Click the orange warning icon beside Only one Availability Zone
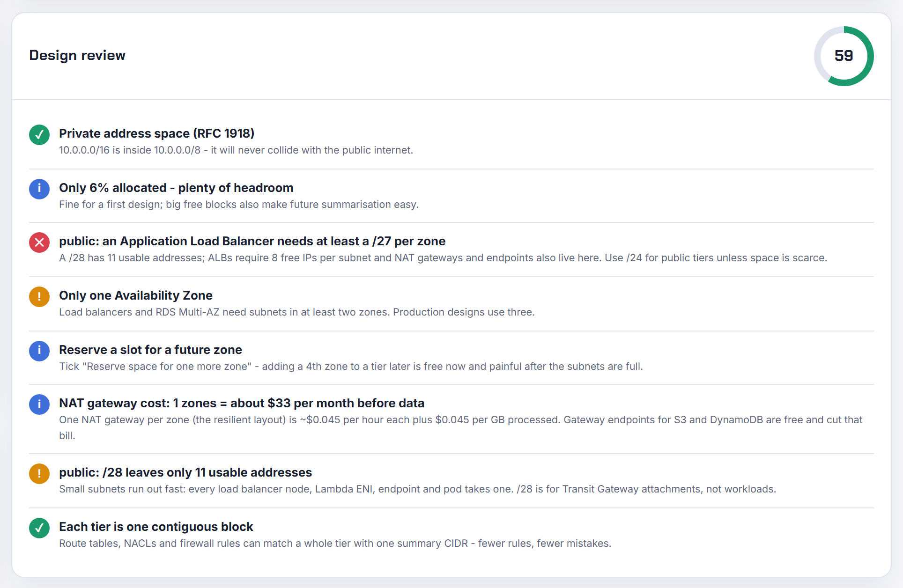The image size is (903, 588). pos(39,297)
